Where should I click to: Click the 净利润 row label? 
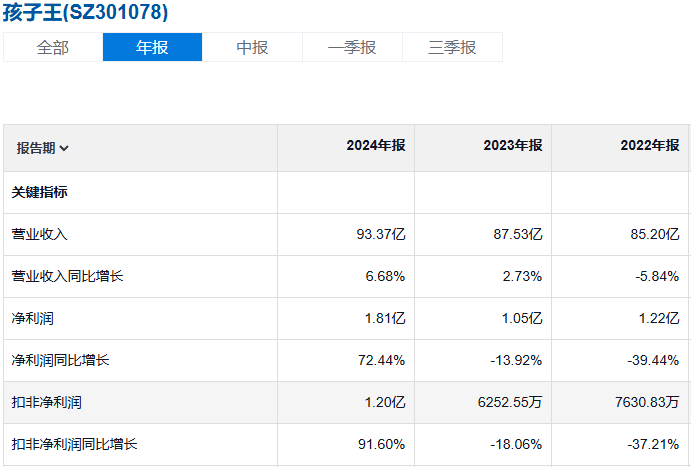[33, 318]
